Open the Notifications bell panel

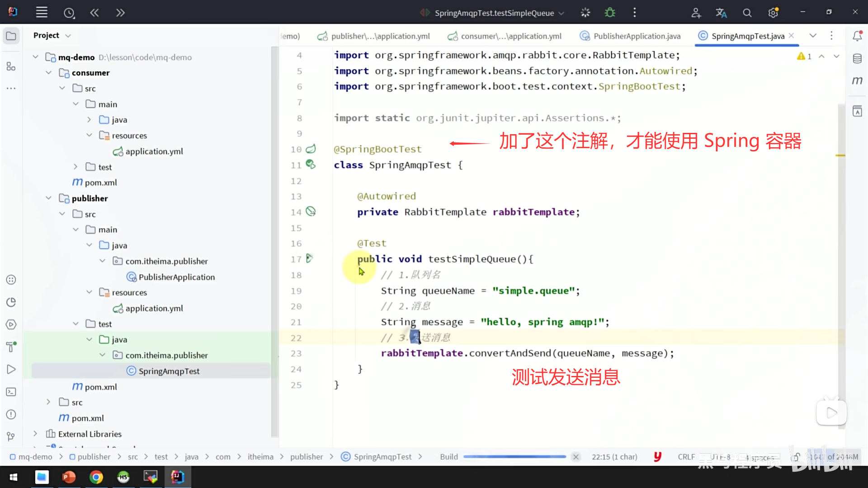point(857,36)
